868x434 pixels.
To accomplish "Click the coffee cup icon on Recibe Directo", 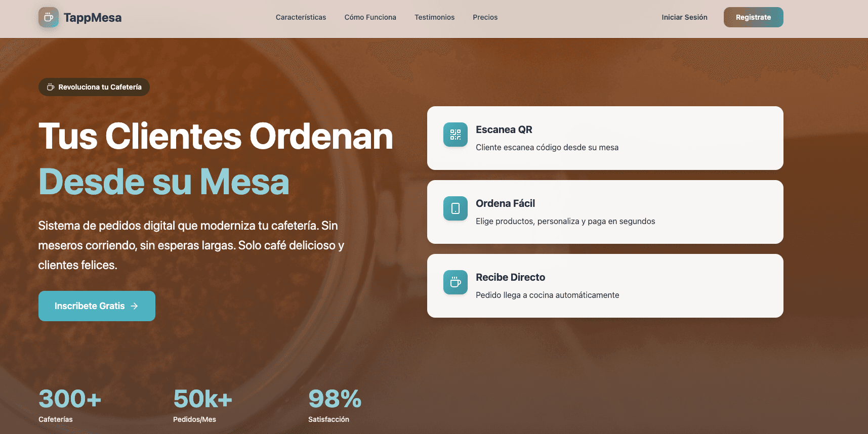I will coord(456,282).
